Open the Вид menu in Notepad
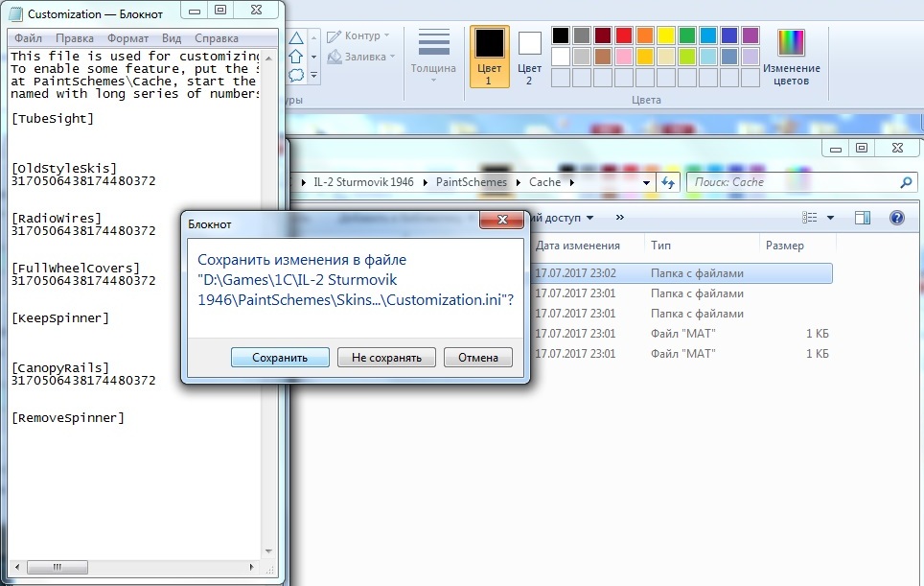924x586 pixels. [172, 38]
